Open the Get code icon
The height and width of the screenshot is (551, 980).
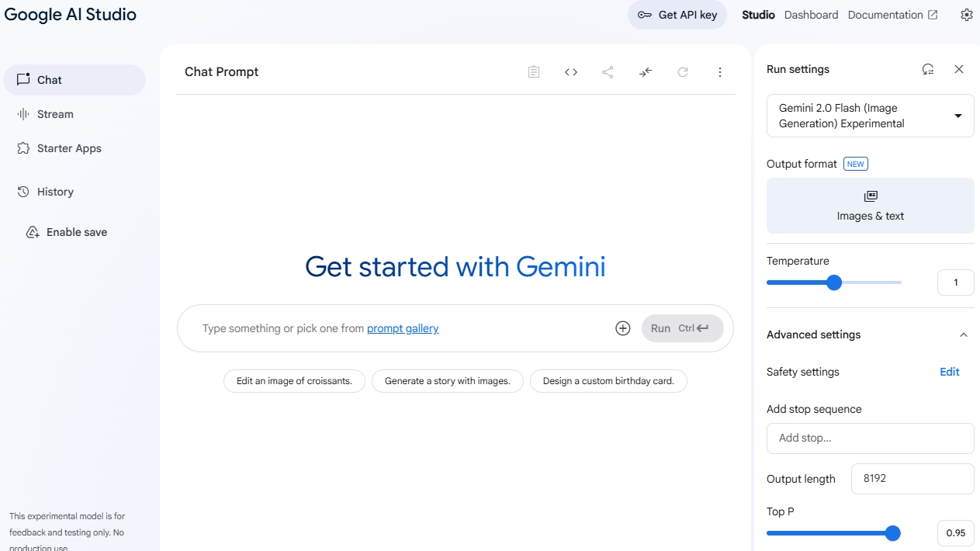[571, 72]
